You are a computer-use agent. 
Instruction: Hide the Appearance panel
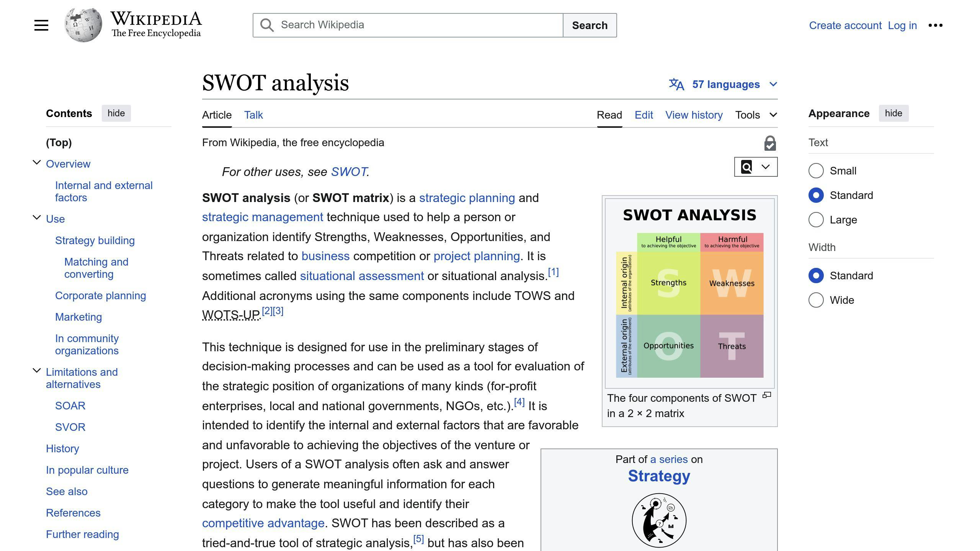tap(893, 113)
